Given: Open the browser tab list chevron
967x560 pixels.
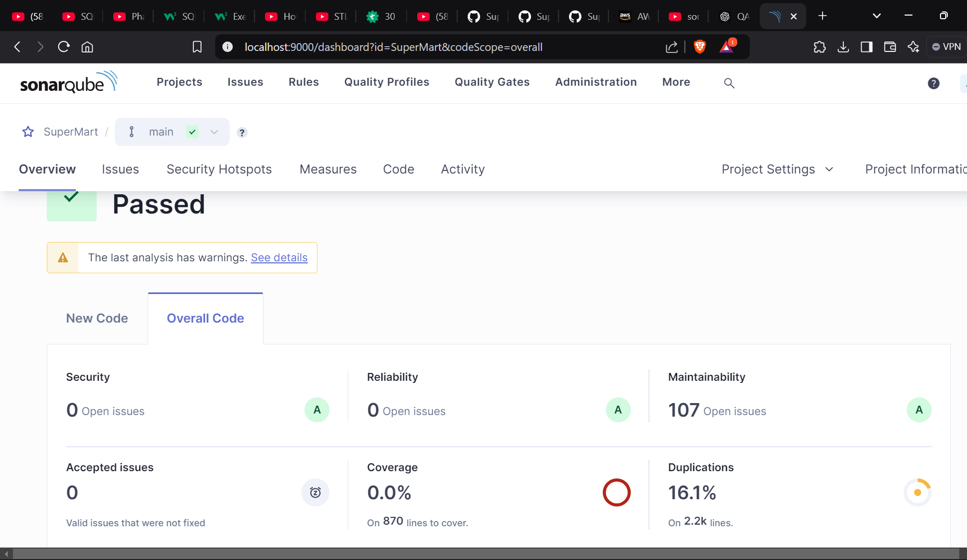Looking at the screenshot, I should pyautogui.click(x=877, y=16).
